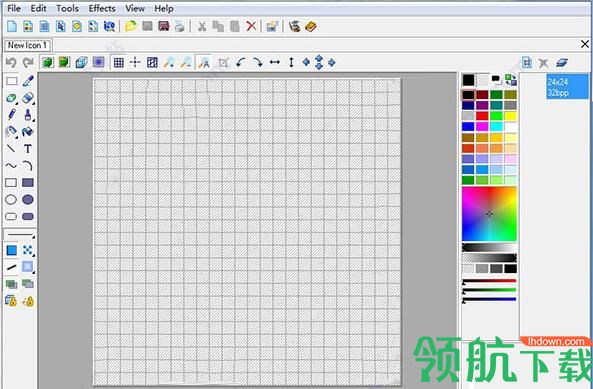Click the blue channel slider
593x389 pixels.
pyautogui.click(x=489, y=299)
